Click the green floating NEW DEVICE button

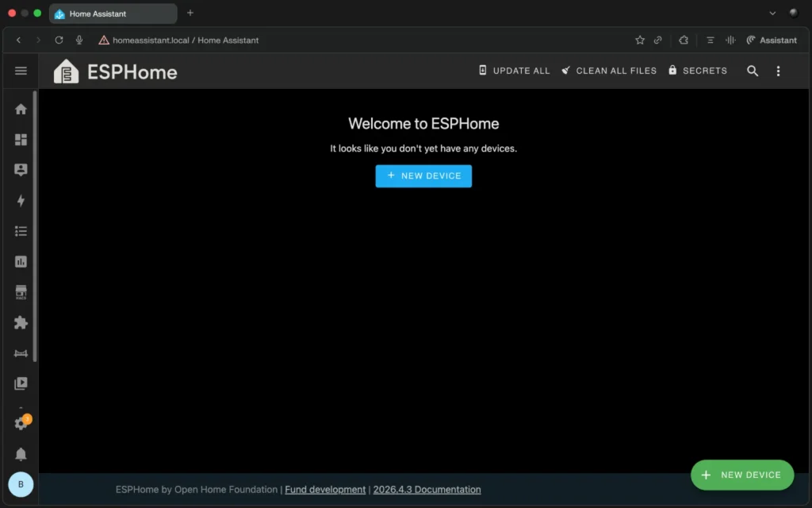742,475
